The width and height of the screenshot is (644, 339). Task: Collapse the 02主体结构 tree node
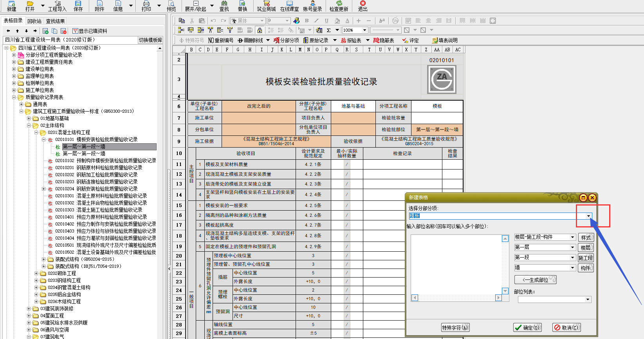[29, 125]
